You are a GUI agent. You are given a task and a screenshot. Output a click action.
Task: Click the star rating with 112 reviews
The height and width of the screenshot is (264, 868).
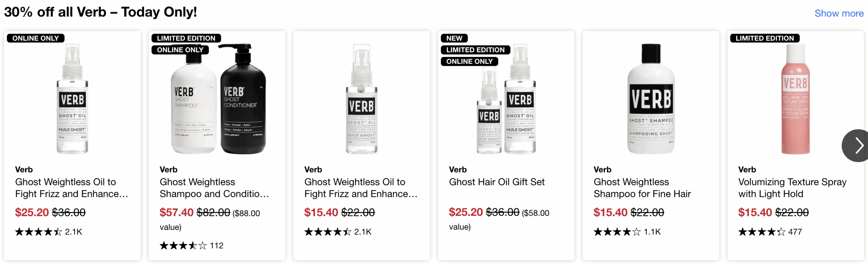tap(191, 245)
